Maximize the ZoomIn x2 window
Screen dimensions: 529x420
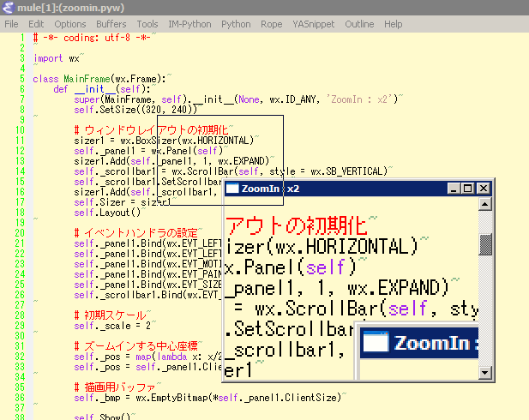tap(467, 189)
